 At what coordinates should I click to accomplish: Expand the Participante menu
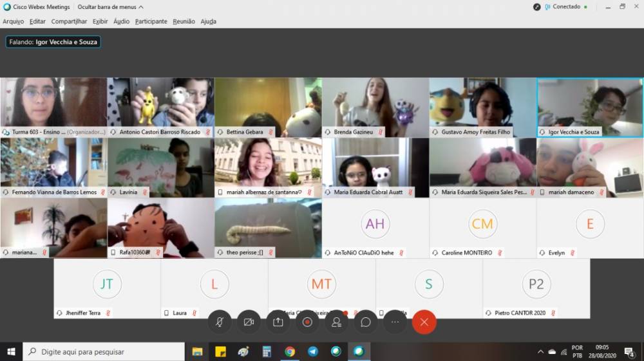(x=151, y=21)
